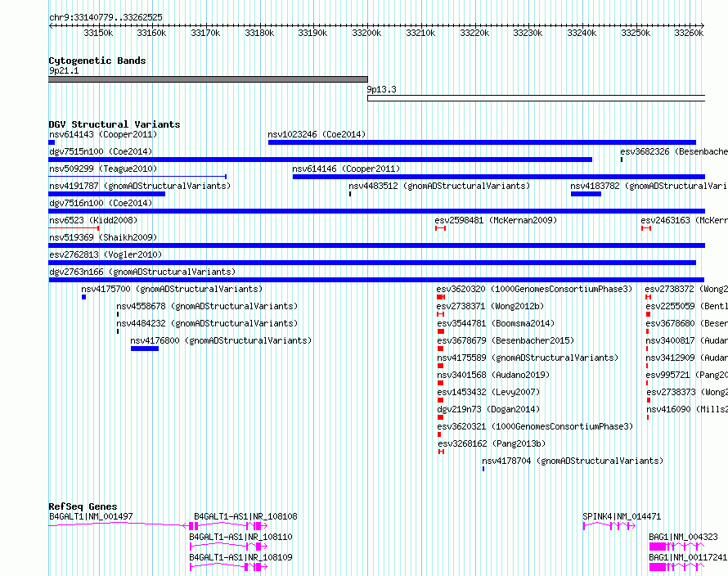Open the Cytogenetic Bands track header
This screenshot has width=728, height=576.
pos(97,61)
